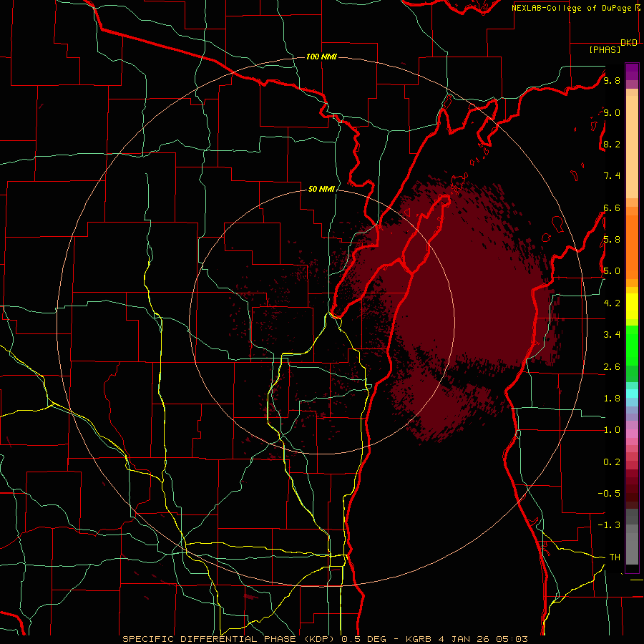
Task: Click the bright green segment of the color bar
Action: tap(632, 345)
